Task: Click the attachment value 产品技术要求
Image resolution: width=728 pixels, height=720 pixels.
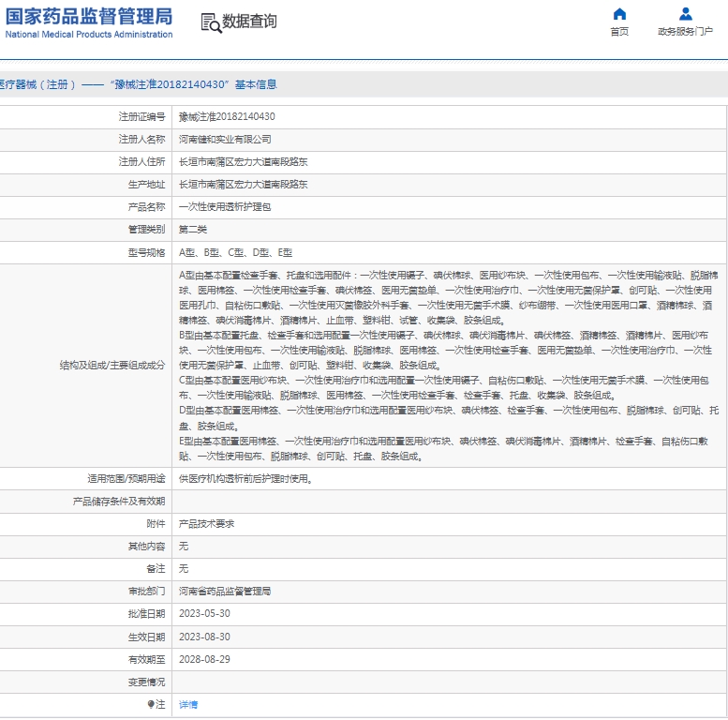Action: (207, 524)
